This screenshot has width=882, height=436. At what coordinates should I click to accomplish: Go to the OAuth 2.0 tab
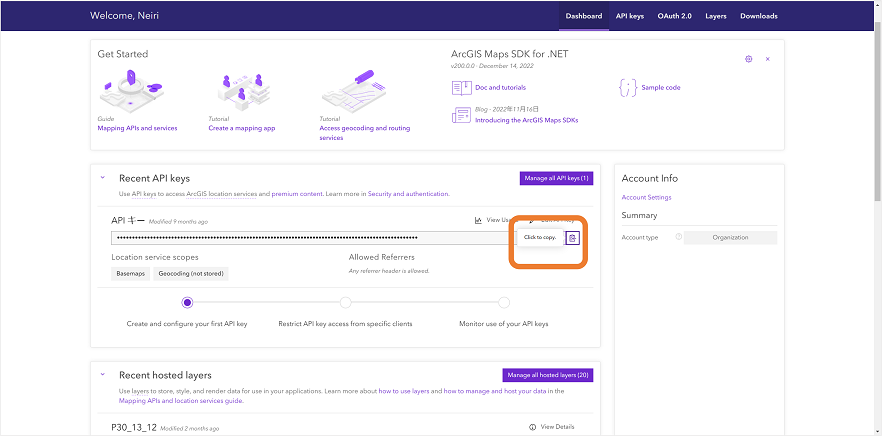[x=674, y=16]
